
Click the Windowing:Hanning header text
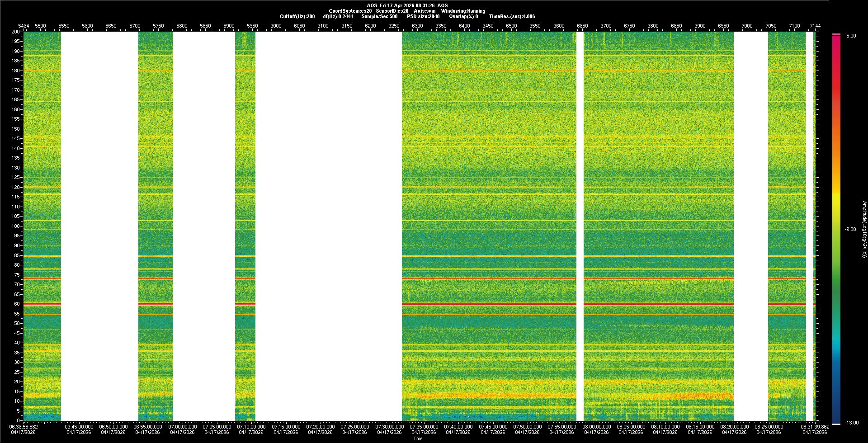pos(463,11)
